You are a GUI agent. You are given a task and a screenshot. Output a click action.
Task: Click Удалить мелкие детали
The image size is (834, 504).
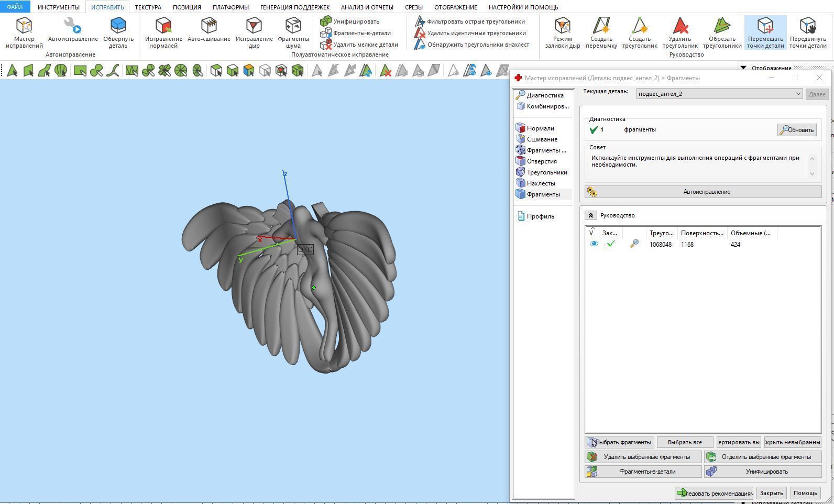pos(359,45)
